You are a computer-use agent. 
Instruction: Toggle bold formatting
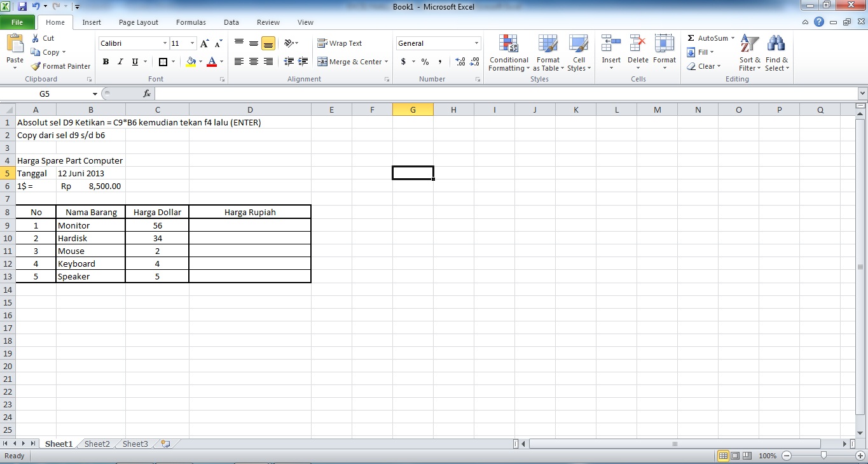(106, 62)
